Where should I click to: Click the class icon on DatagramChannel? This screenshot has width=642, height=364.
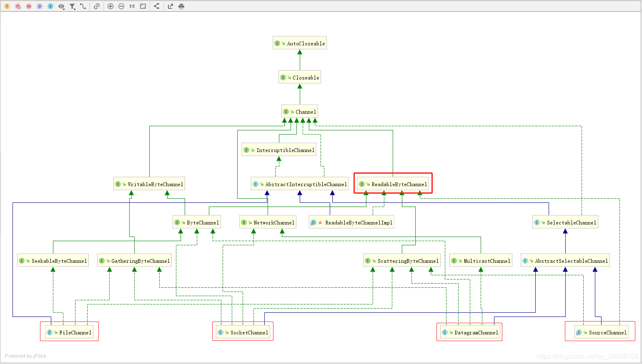click(445, 332)
